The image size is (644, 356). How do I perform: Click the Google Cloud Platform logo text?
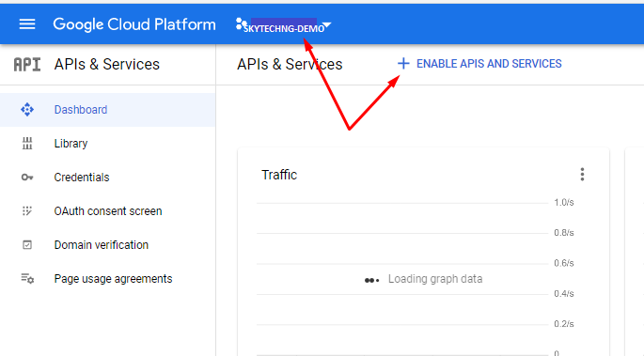pos(134,24)
